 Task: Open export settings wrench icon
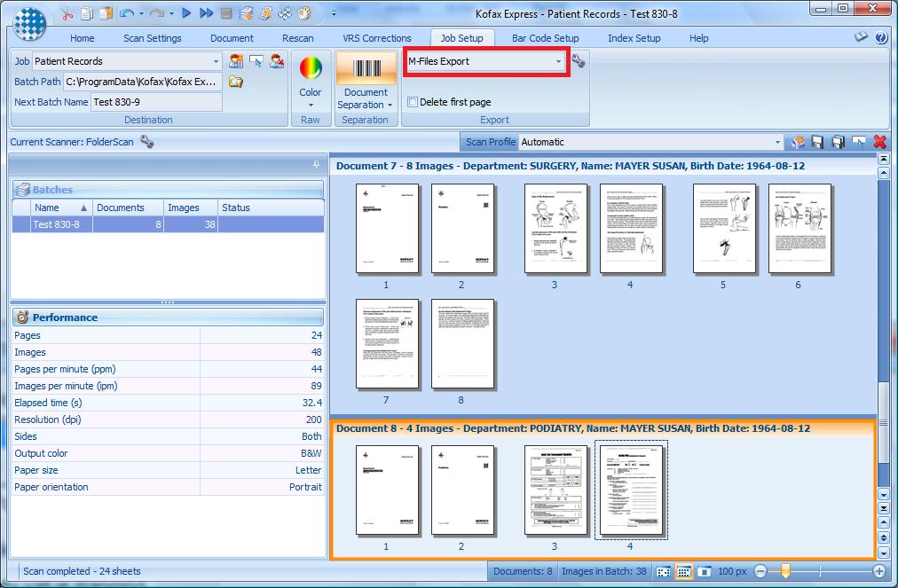(579, 61)
